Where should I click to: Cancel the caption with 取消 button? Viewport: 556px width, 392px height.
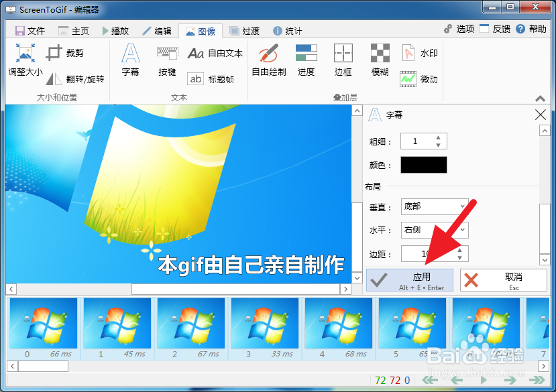coord(504,280)
